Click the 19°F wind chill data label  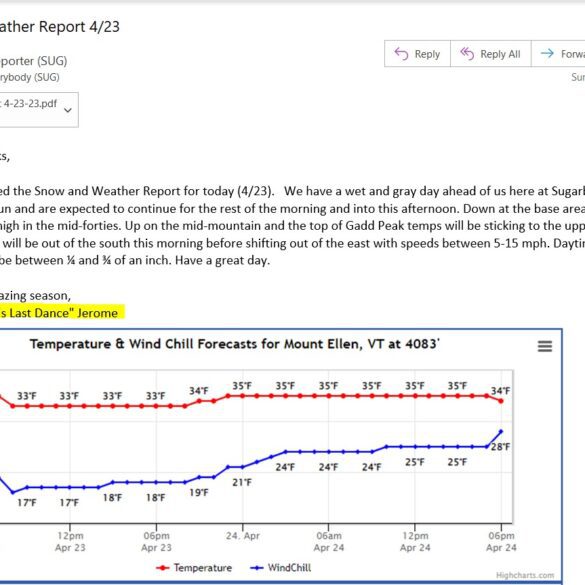199,492
